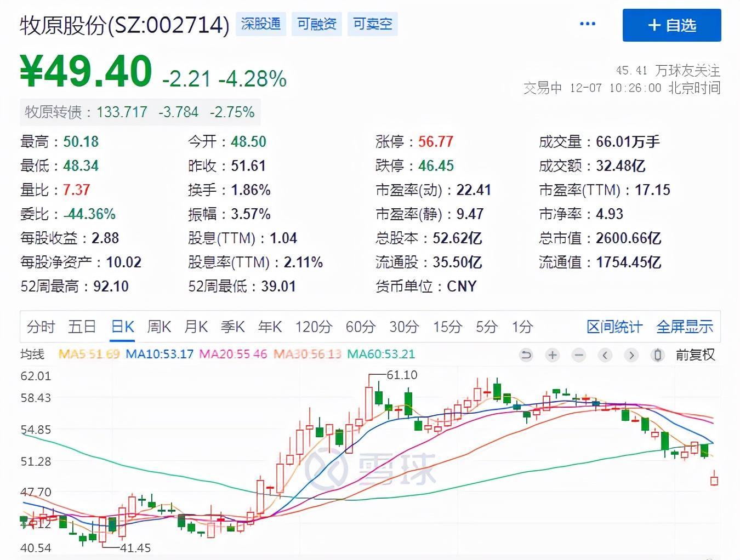Click the 流通值 value 1754.45亿
740x560 pixels.
click(x=629, y=262)
